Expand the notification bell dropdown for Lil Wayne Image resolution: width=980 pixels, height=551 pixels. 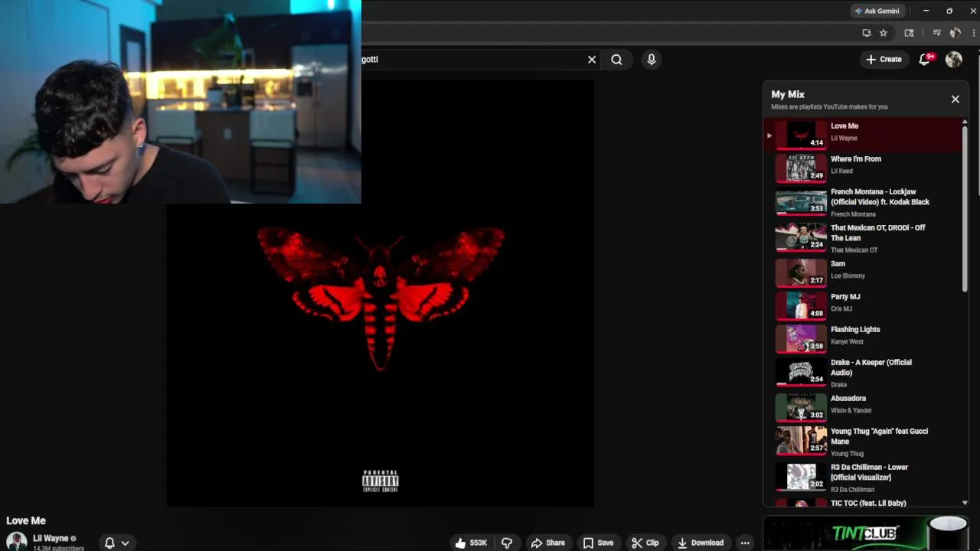pyautogui.click(x=117, y=543)
